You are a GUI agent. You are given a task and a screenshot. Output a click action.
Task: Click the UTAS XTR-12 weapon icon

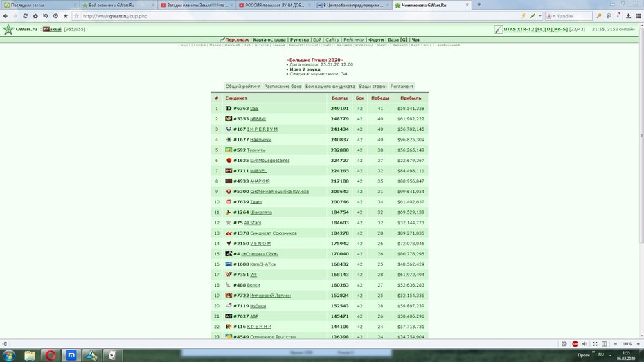click(x=498, y=29)
